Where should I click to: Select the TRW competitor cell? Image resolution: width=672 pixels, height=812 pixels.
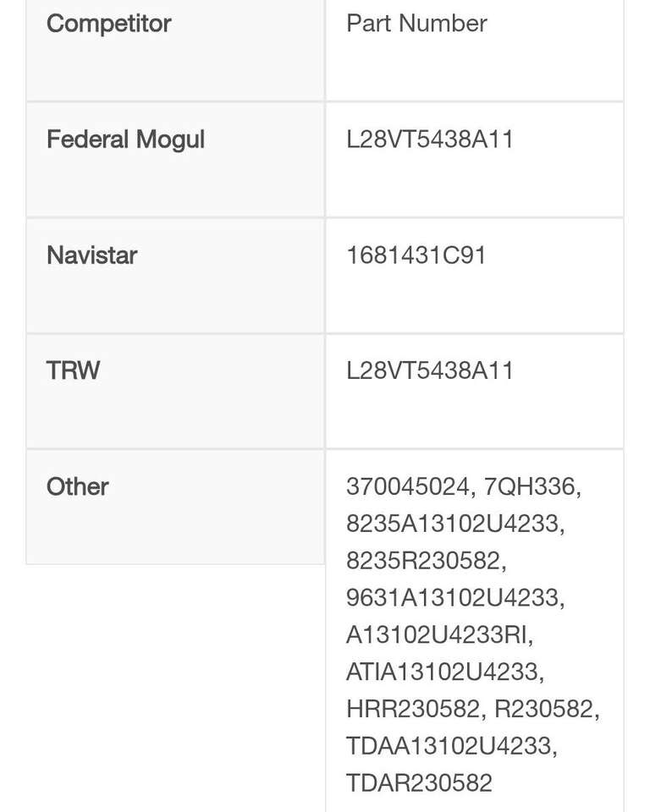73,370
